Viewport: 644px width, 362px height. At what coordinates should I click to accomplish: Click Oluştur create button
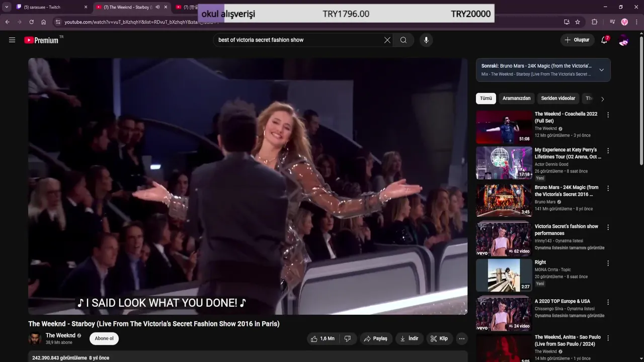pyautogui.click(x=577, y=40)
